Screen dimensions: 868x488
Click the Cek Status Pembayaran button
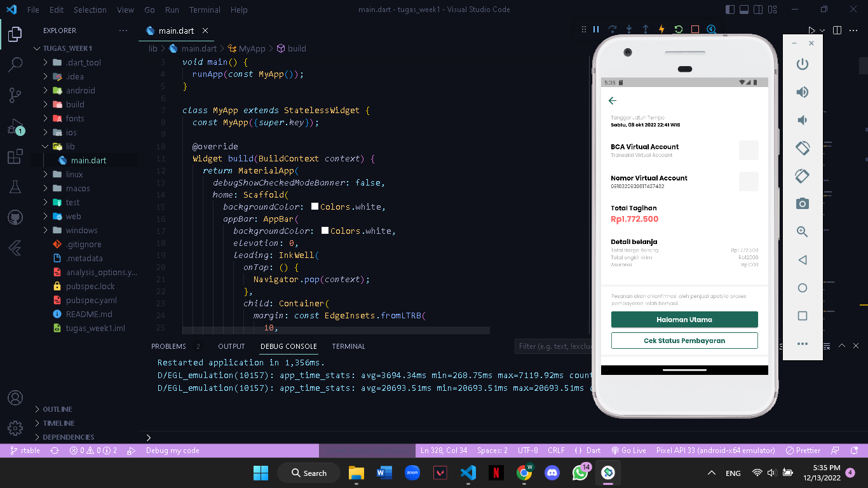pos(684,341)
